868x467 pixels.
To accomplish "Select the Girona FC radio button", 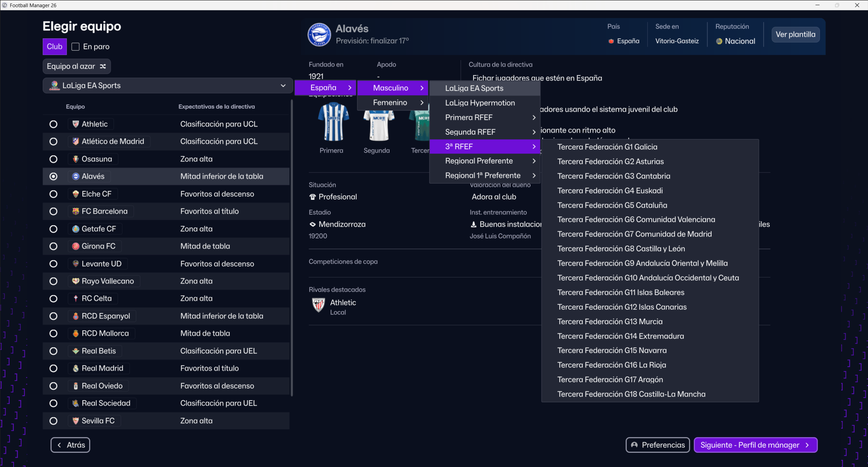I will coord(53,246).
